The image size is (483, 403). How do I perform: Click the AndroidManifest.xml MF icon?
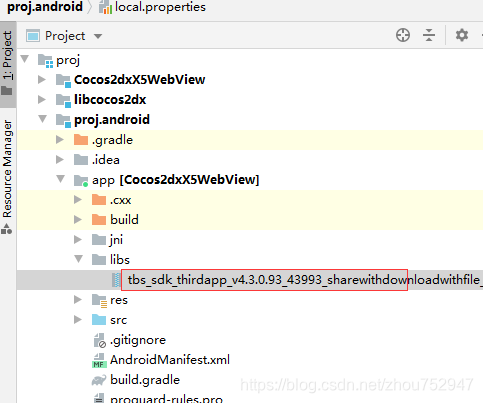(99, 361)
